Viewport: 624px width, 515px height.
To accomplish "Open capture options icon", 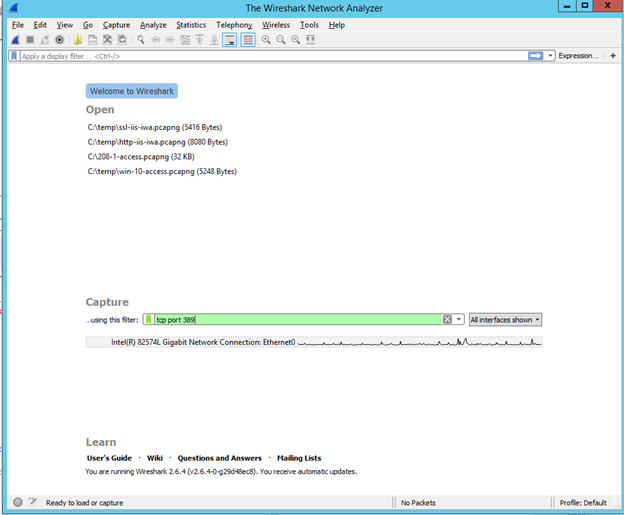I will pos(59,40).
